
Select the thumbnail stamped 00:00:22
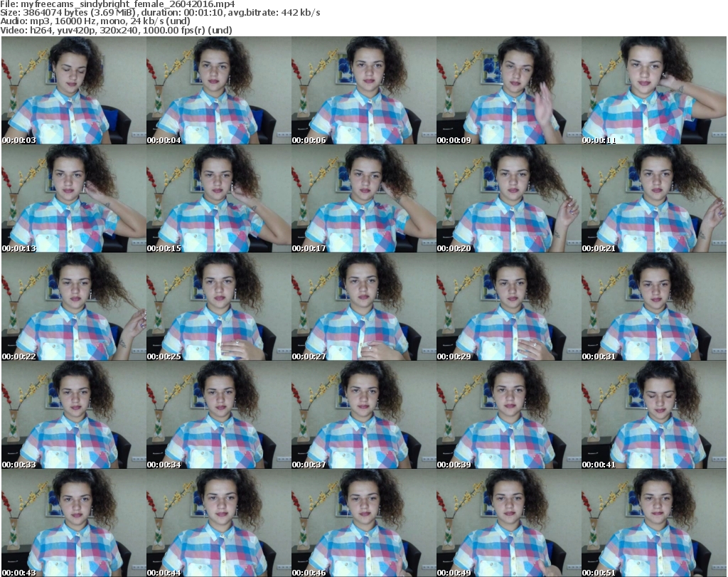point(74,307)
